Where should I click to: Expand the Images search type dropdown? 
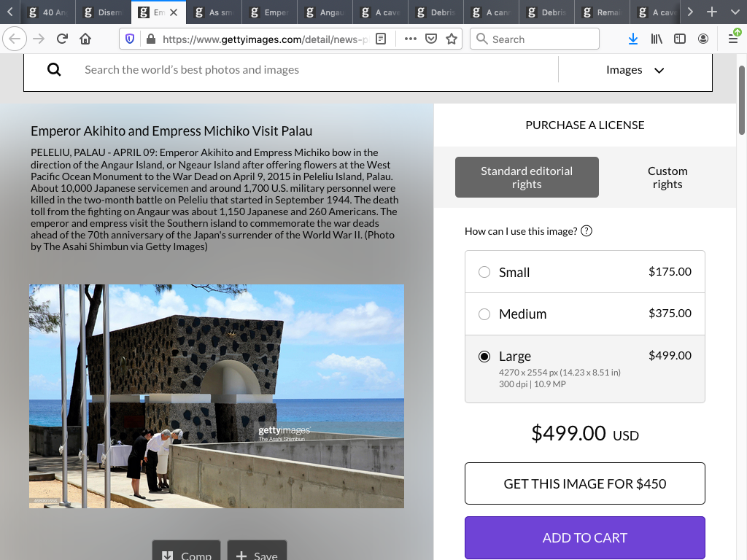point(635,70)
